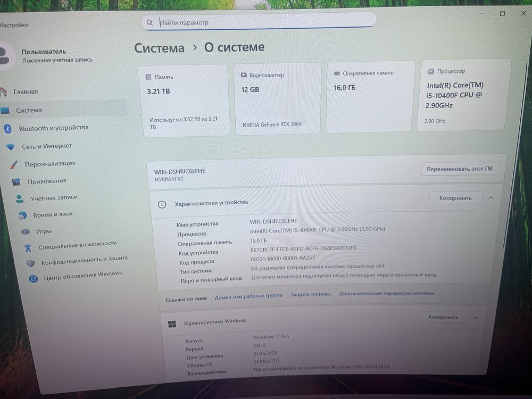This screenshot has height=399, width=532.
Task: Collapse the Характеристики устройства section
Action: (491, 198)
